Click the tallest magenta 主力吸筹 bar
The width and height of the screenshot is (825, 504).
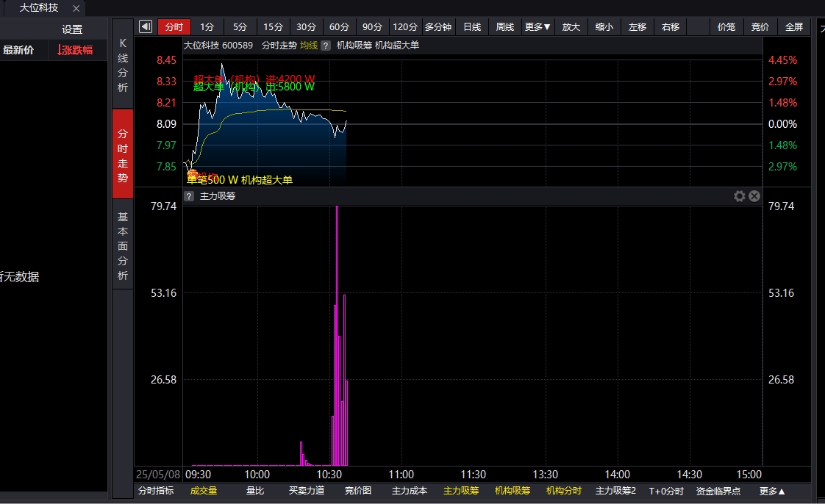pos(337,335)
